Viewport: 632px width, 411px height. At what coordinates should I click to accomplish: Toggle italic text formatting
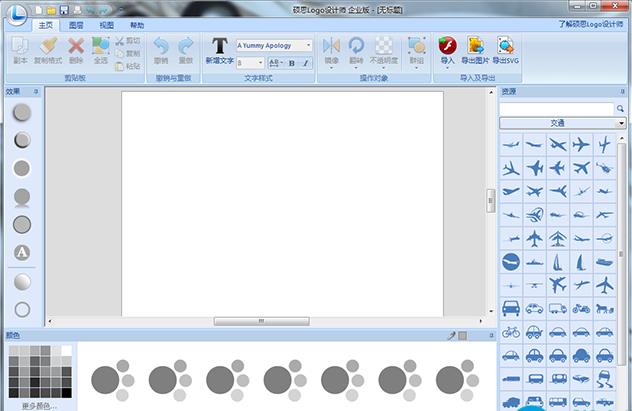(x=306, y=63)
